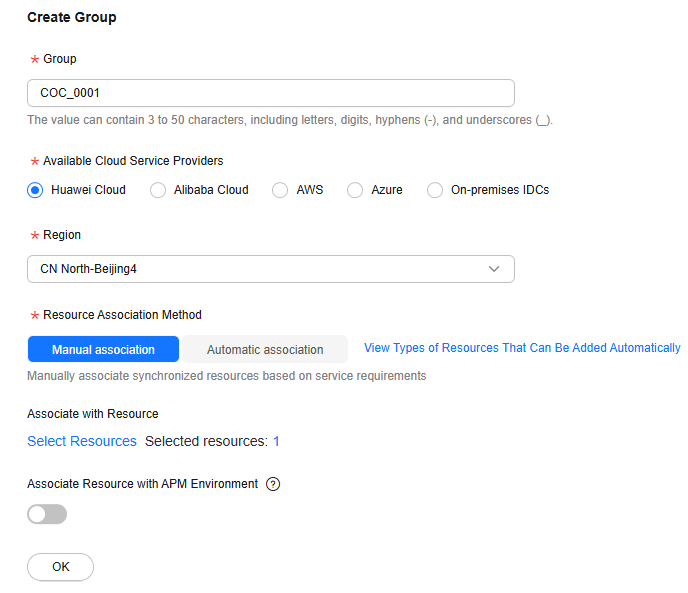The width and height of the screenshot is (688, 593).
Task: Select the Huawei Cloud radio button
Action: (35, 190)
